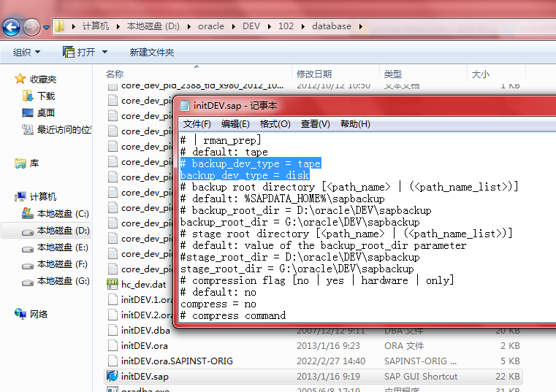556x392 pixels.
Task: Click the Explorer forward arrow button
Action: point(31,27)
